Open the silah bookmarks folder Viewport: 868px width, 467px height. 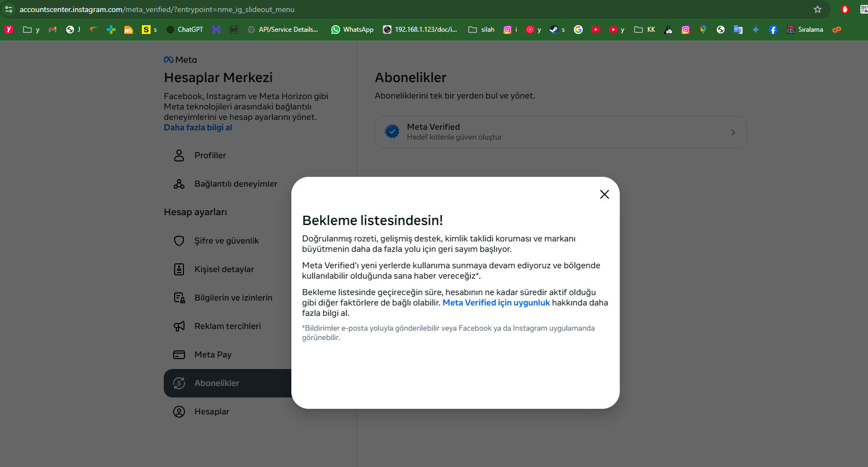(481, 30)
